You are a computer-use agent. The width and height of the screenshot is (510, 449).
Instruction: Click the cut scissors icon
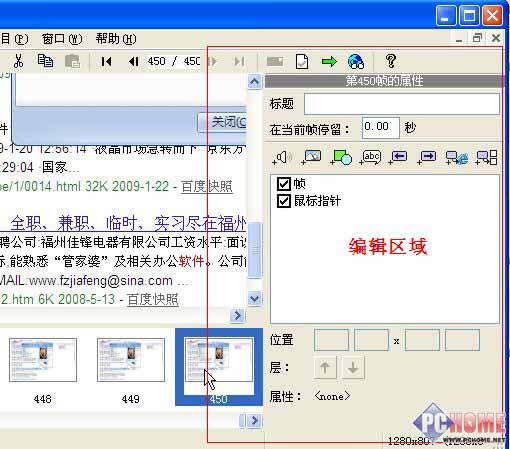18,61
